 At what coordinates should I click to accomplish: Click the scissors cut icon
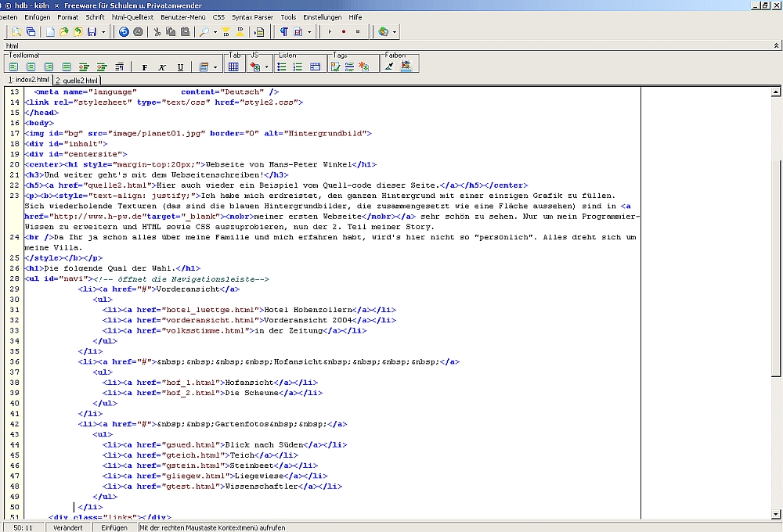point(157,32)
